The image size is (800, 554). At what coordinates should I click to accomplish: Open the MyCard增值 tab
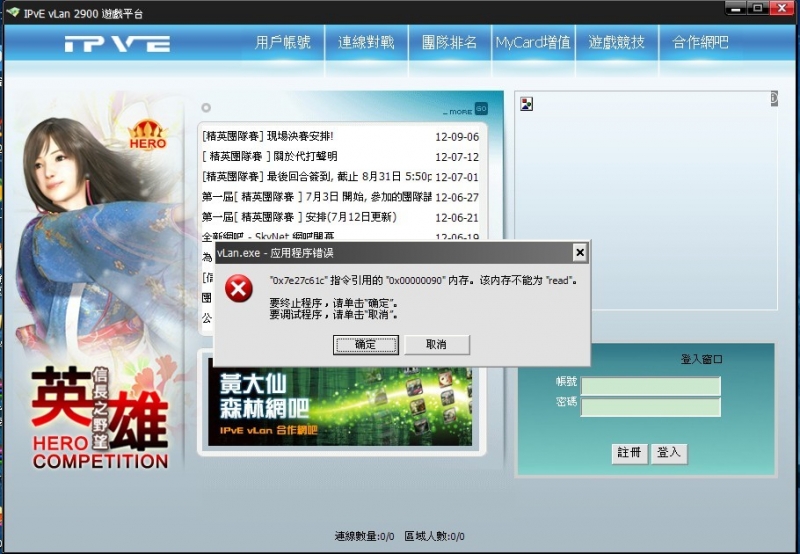point(533,42)
